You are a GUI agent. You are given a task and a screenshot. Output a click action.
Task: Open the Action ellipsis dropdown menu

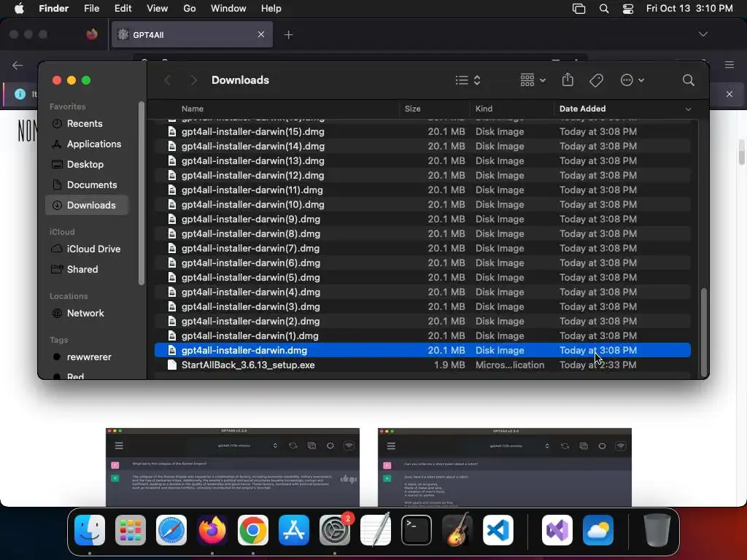[632, 80]
